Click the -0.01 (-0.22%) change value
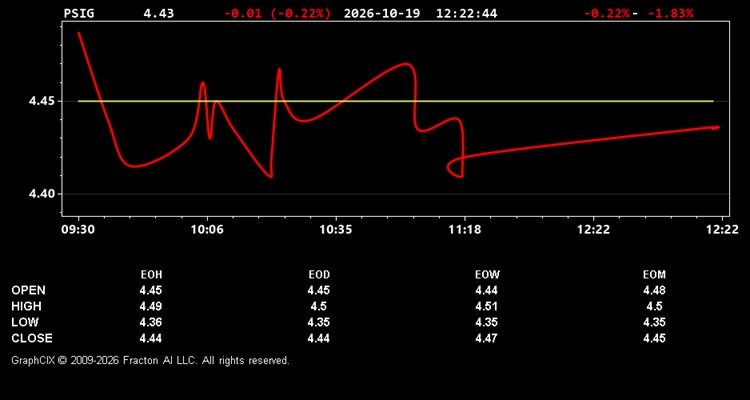750x400 pixels. coord(277,13)
